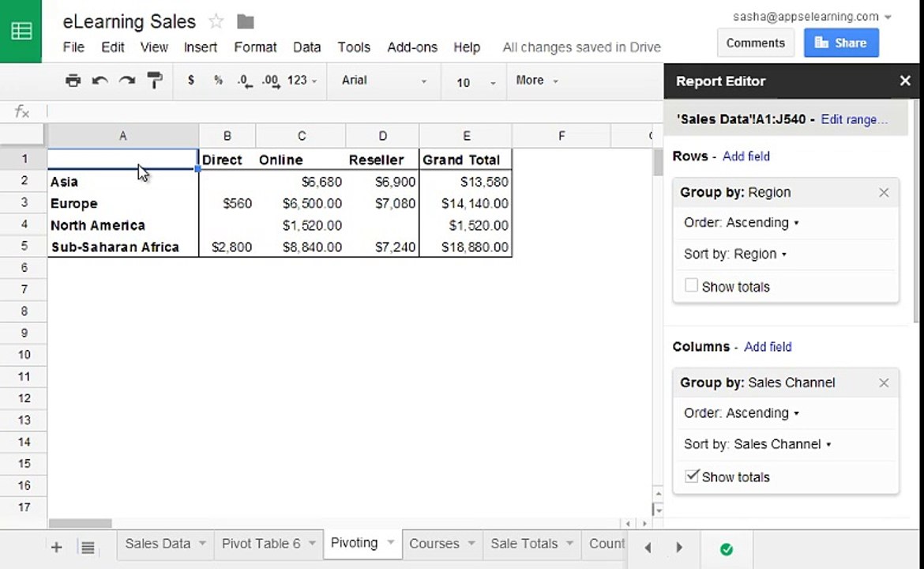Click into the formula bar
The height and width of the screenshot is (569, 924).
click(354, 111)
